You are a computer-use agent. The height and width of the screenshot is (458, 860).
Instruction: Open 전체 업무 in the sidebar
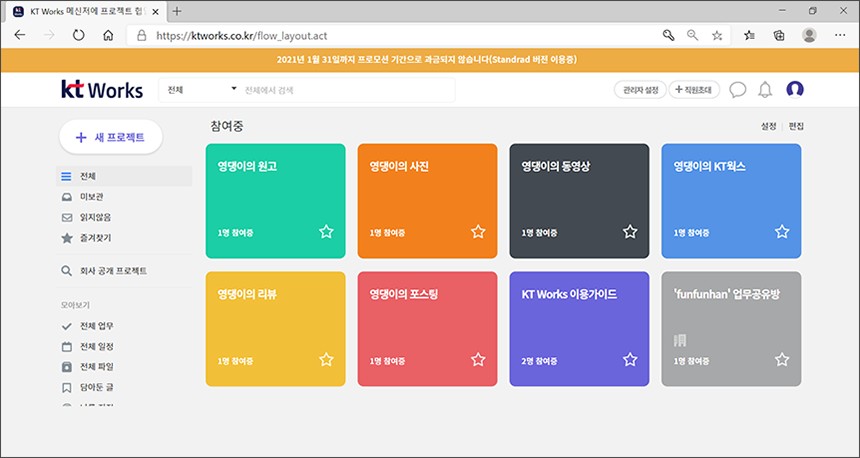click(x=125, y=326)
